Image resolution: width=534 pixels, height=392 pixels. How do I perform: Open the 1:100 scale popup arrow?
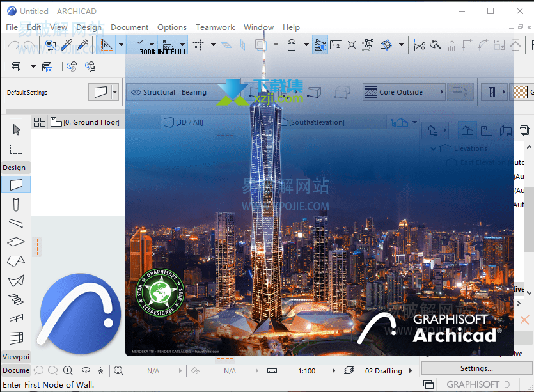click(334, 370)
